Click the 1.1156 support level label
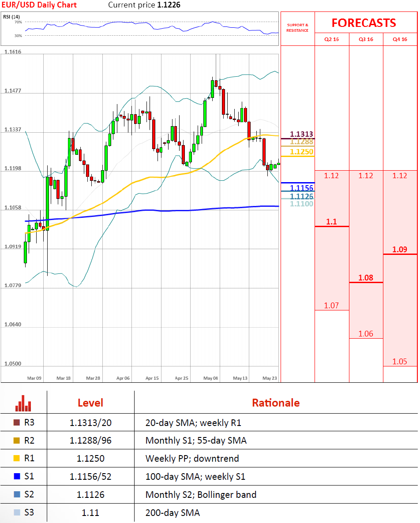This screenshot has height=523, width=420. coord(302,188)
